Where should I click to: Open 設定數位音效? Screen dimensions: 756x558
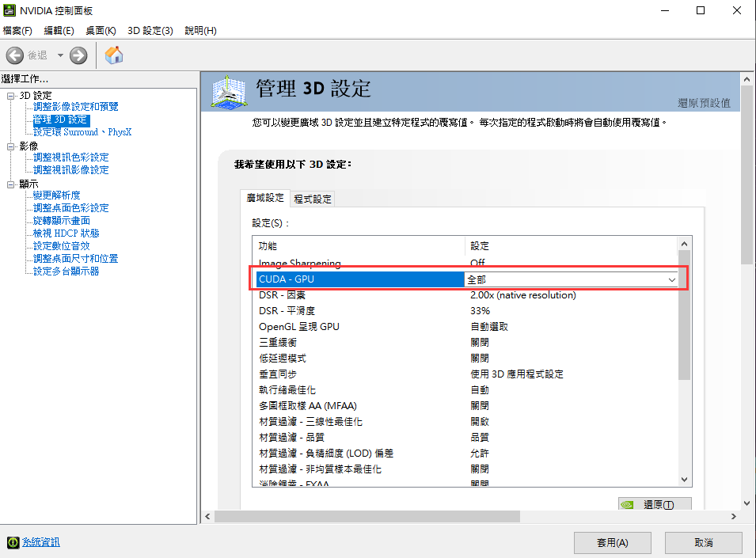(x=61, y=246)
